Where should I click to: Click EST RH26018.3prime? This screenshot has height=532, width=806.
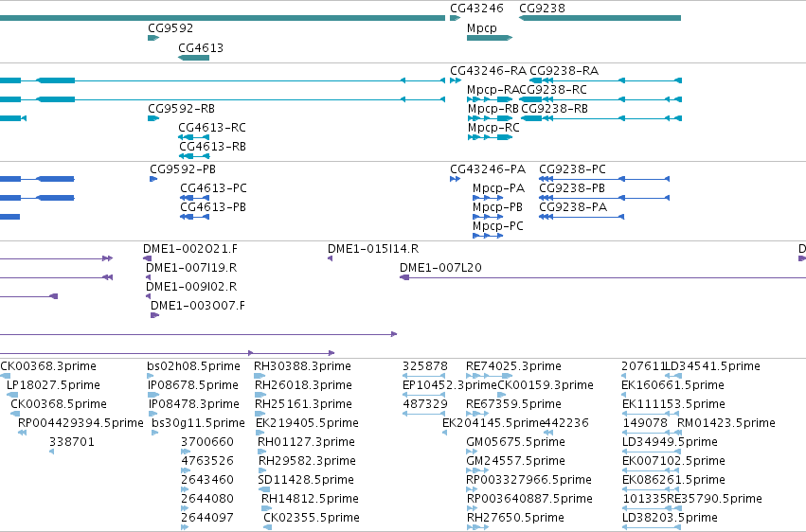303,385
